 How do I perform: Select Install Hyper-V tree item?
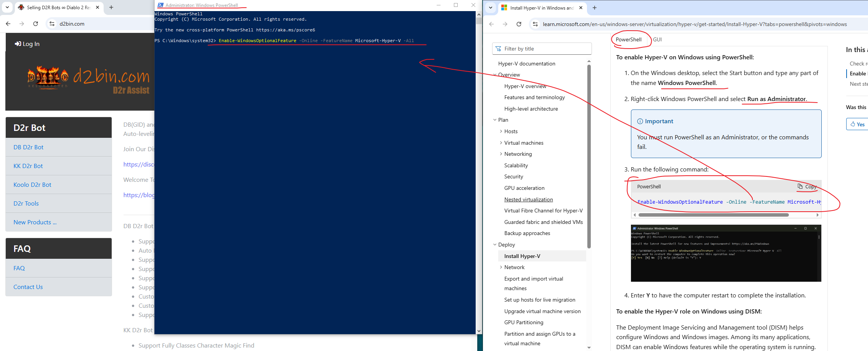[x=542, y=256]
